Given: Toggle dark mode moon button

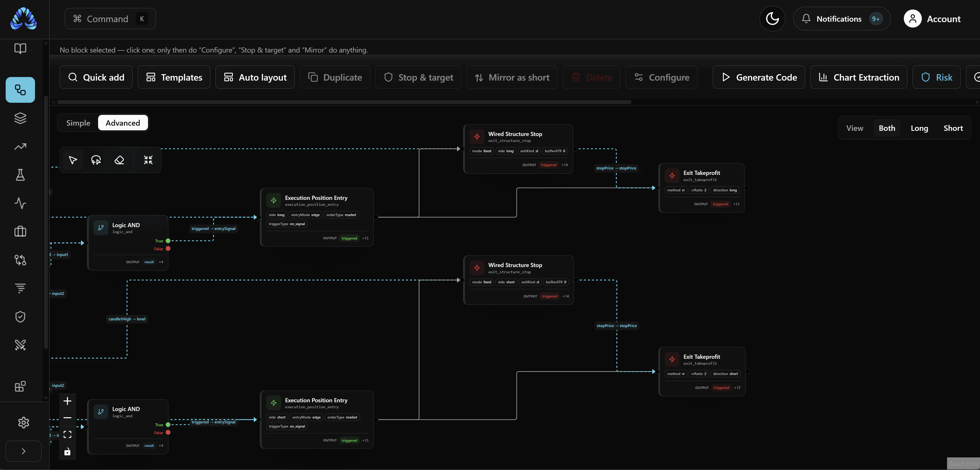Looking at the screenshot, I should 772,19.
